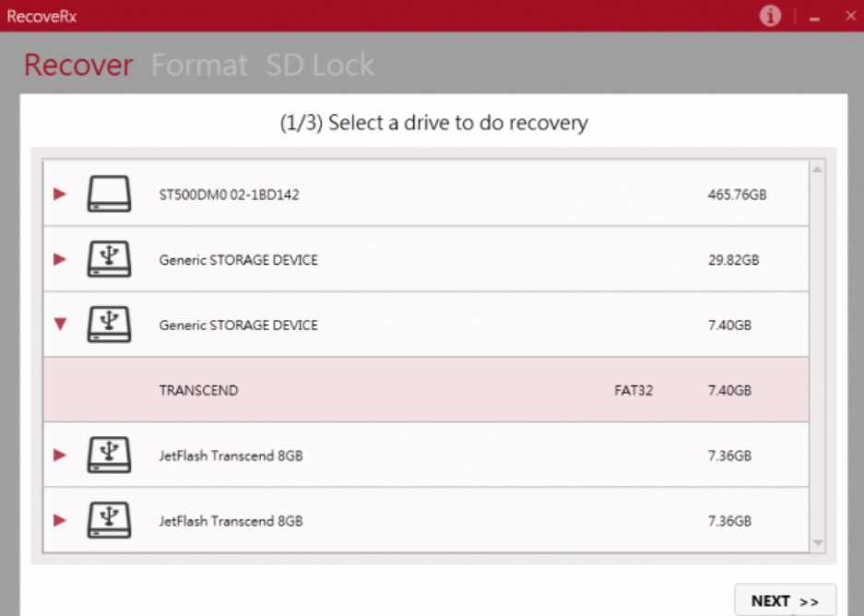Select the Recover tab
Viewport: 864px width, 616px height.
(x=78, y=65)
